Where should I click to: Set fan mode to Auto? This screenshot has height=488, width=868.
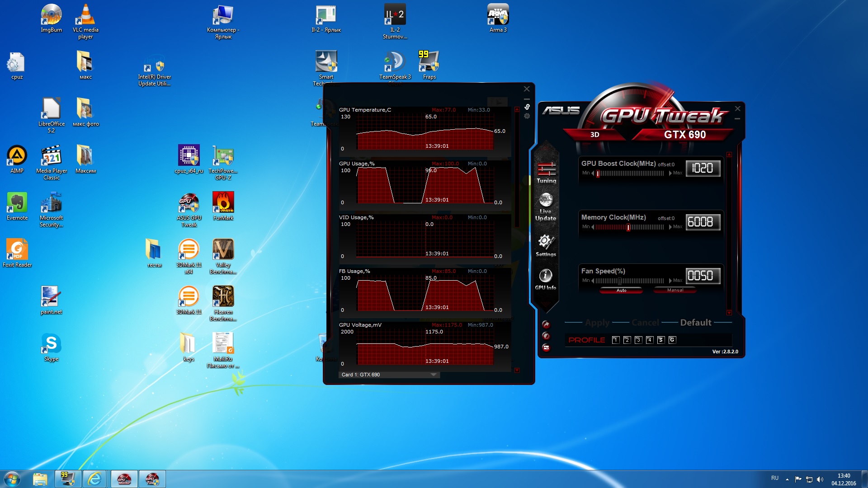621,291
